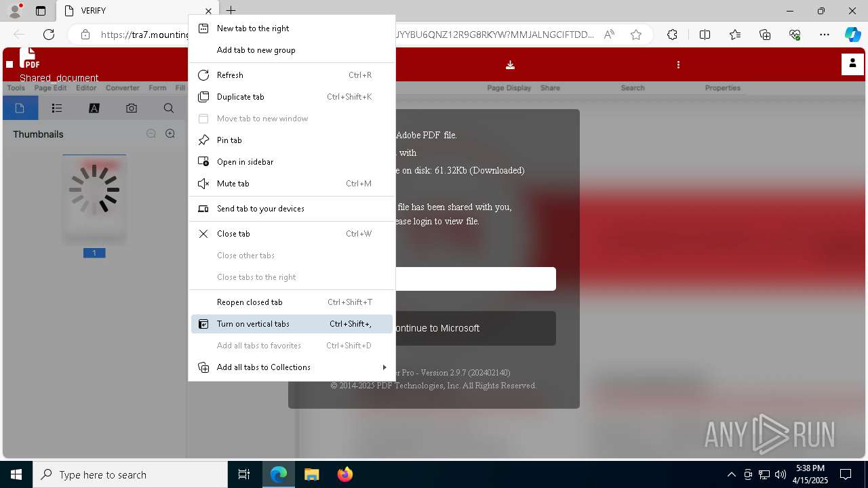
Task: Choose Add tab to new group
Action: (x=292, y=50)
